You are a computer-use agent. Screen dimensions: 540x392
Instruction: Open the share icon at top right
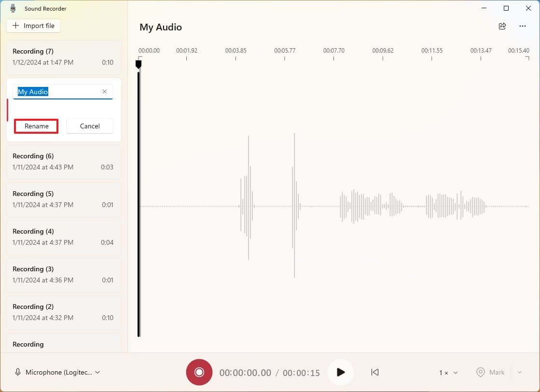click(x=502, y=27)
